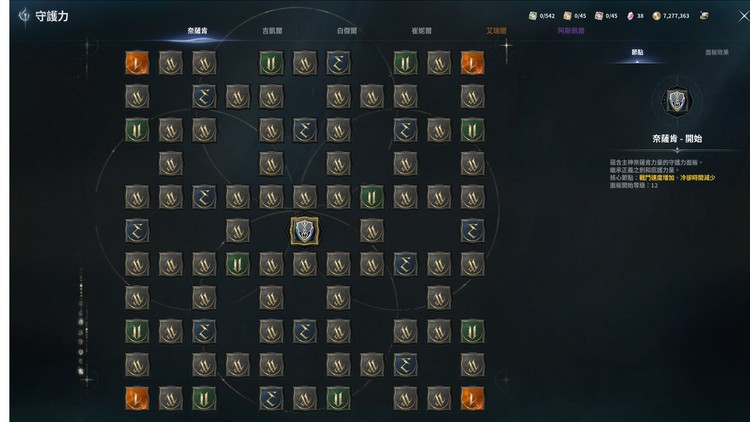Click the blue rune node left of center shield row
This screenshot has width=750, height=422.
click(137, 231)
